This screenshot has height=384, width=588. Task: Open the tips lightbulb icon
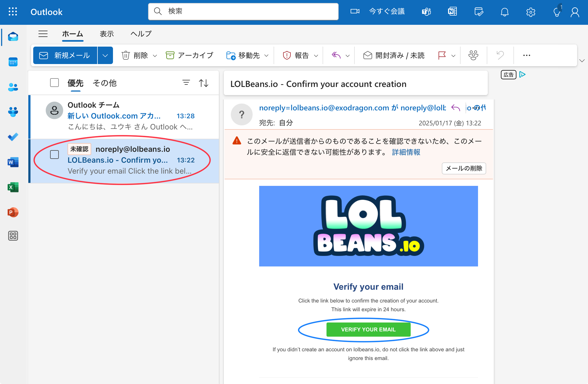[557, 12]
